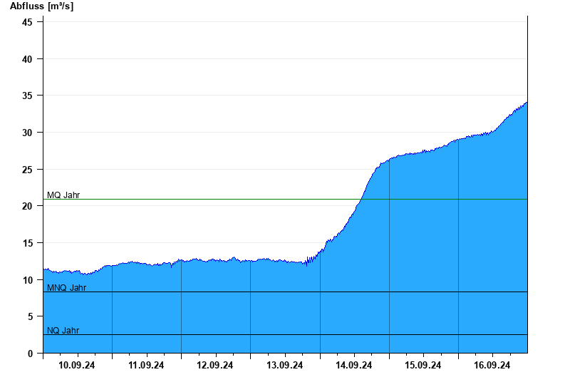The width and height of the screenshot is (570, 392).
Task: Click the 'NQ Jahr' reference line label
Action: pos(63,331)
